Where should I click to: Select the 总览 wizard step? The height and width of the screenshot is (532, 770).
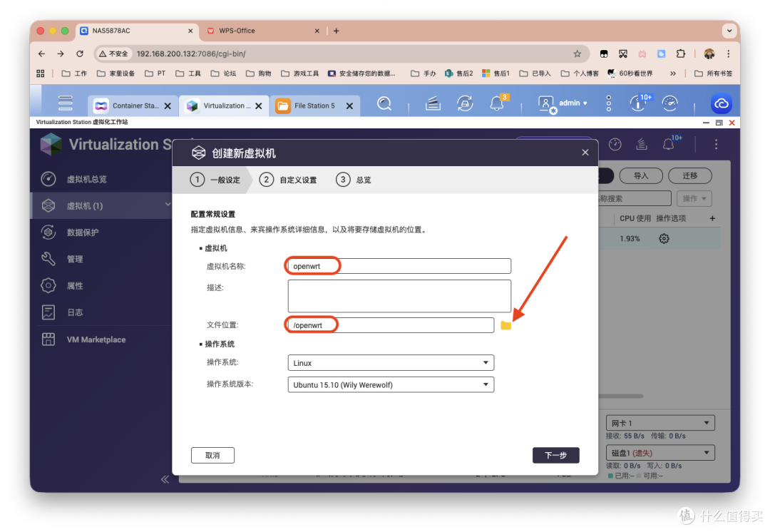(x=354, y=180)
